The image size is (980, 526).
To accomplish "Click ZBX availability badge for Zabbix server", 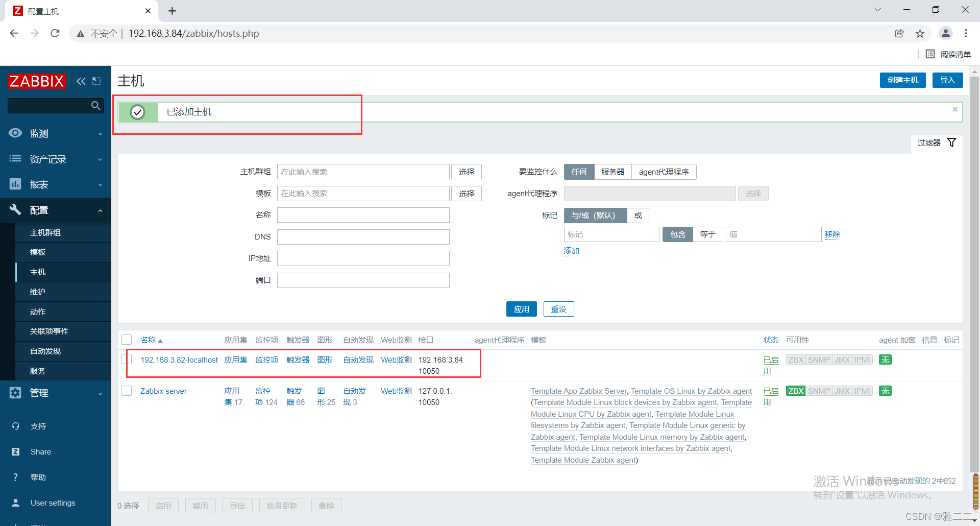I will (x=796, y=391).
